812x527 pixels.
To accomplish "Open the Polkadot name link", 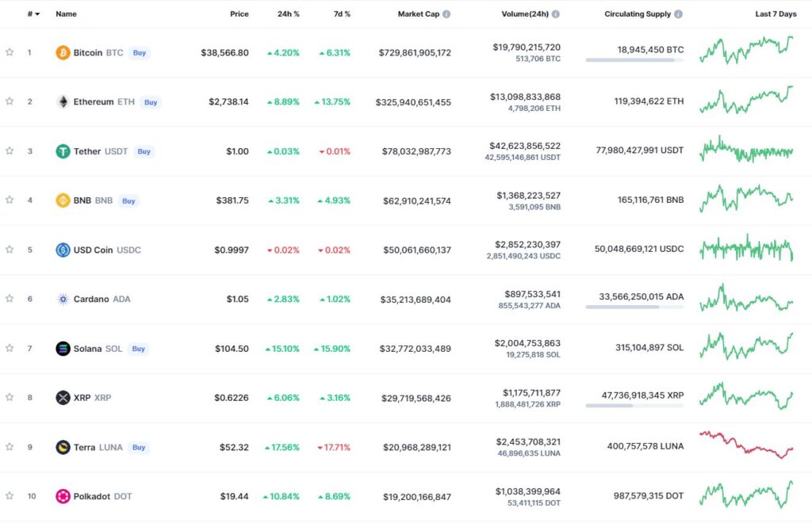I will point(92,496).
